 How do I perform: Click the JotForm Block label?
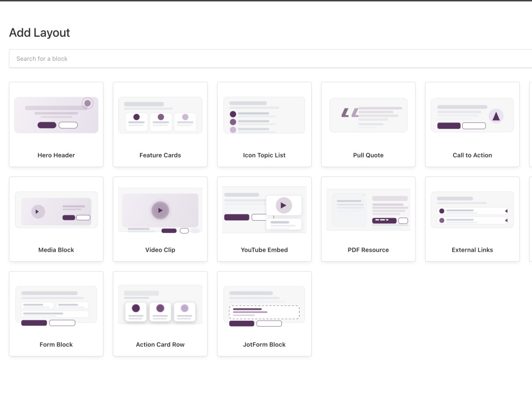264,344
